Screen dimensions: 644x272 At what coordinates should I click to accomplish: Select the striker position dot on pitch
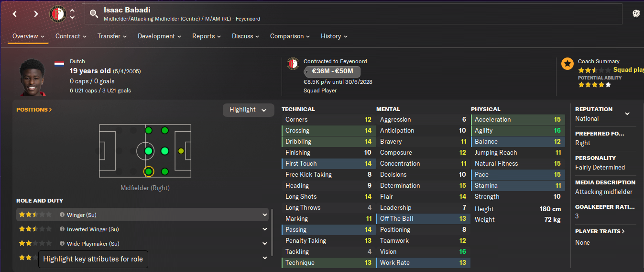point(181,151)
